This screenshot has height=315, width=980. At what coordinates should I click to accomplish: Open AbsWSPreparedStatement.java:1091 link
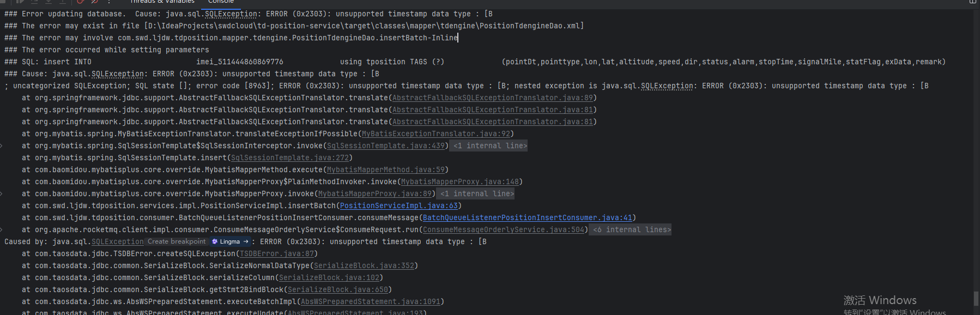(371, 302)
